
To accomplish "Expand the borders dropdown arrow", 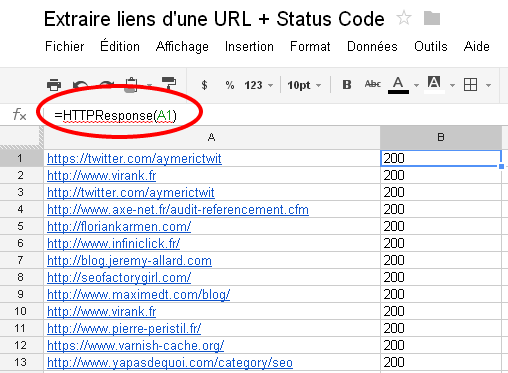I will [488, 86].
